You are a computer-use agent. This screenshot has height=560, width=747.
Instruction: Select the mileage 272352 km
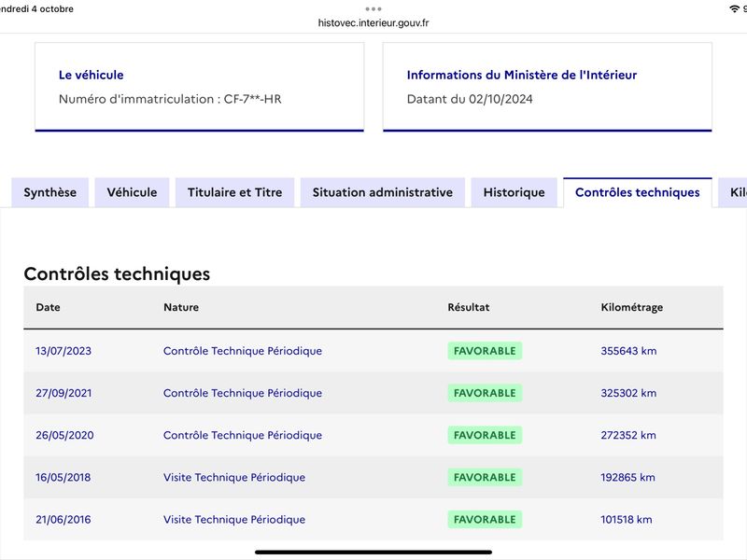[x=627, y=435]
